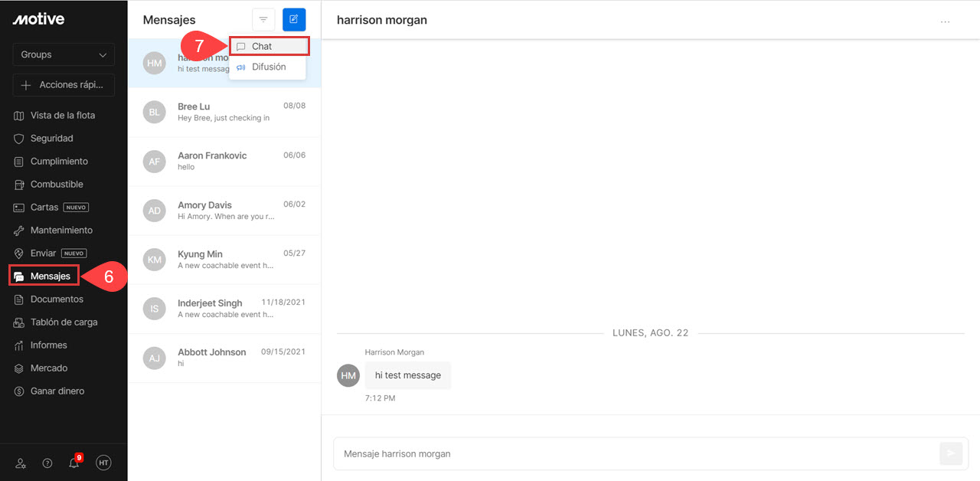Choose Difusión from compose menu
980x481 pixels.
(267, 67)
